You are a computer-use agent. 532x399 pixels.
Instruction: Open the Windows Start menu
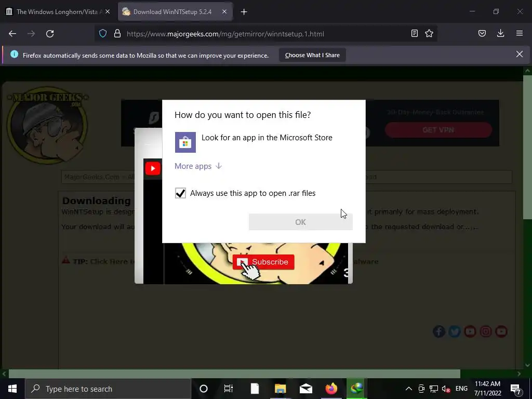[12, 389]
